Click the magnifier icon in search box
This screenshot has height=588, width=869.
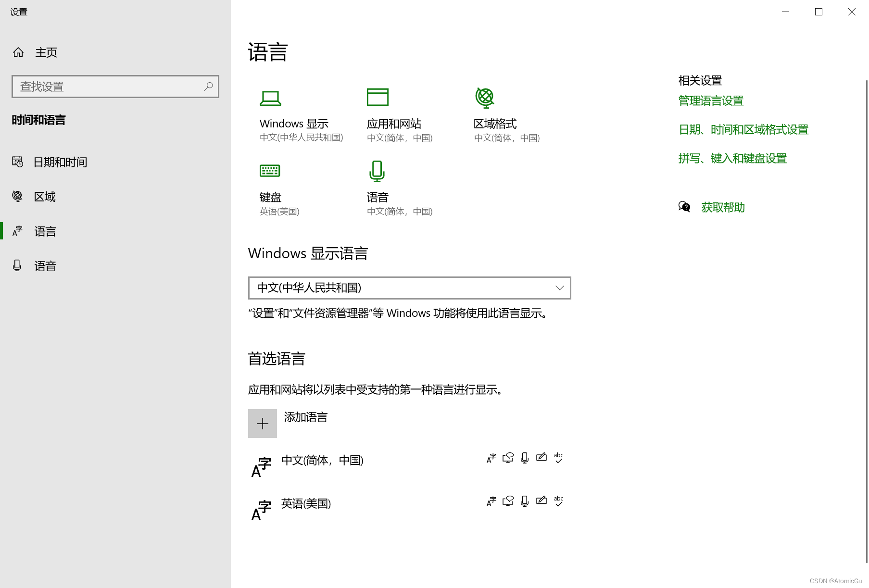[x=208, y=87]
